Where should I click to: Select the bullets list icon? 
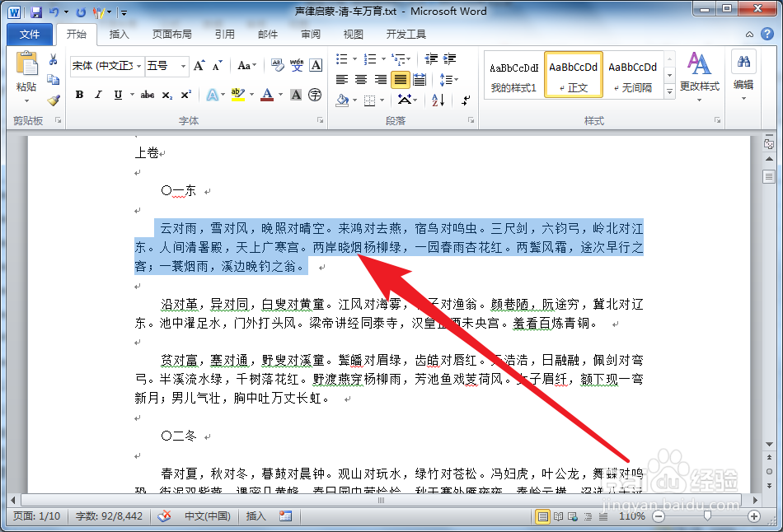click(341, 58)
